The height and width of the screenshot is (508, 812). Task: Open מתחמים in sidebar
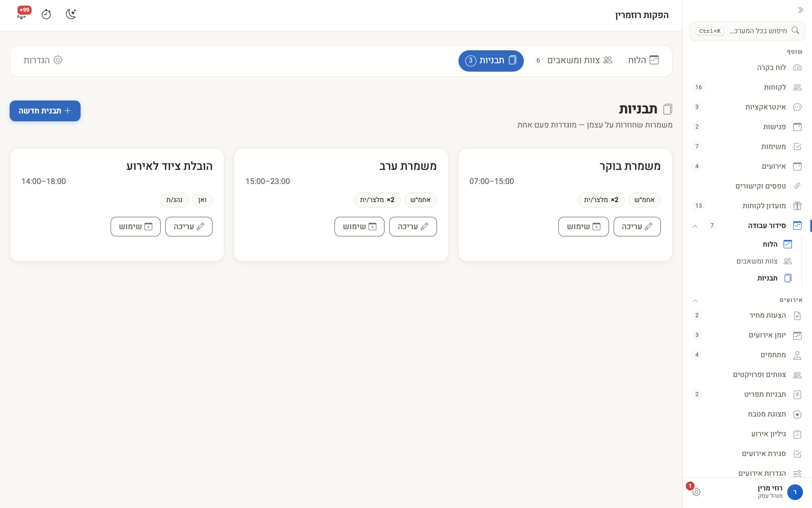click(747, 355)
